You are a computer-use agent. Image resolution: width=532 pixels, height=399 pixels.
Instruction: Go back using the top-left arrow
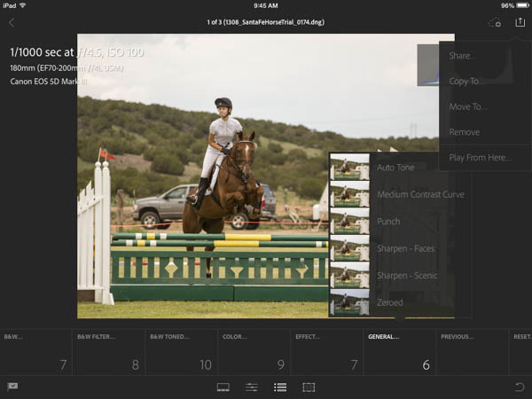coord(12,23)
